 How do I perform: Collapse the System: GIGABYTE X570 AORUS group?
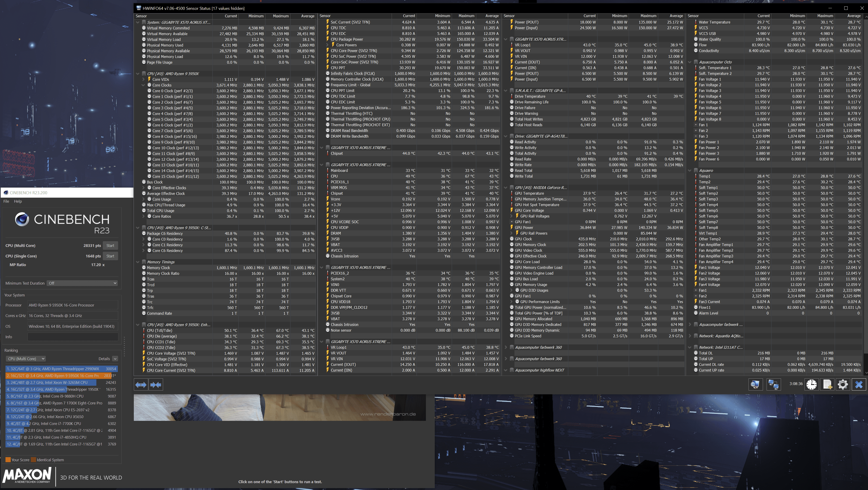pos(137,22)
